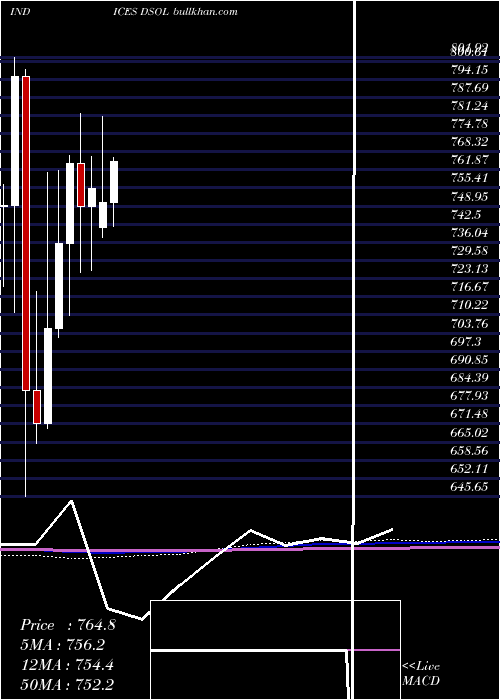This screenshot has width=500, height=700.
Task: Click the tallest red candlestick body
Action: (x=26, y=233)
